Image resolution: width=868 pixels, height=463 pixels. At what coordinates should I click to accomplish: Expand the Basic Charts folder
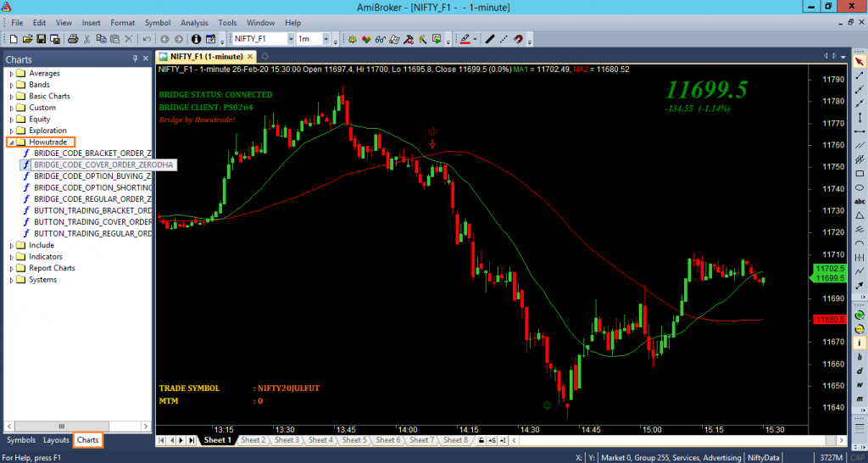[11, 97]
